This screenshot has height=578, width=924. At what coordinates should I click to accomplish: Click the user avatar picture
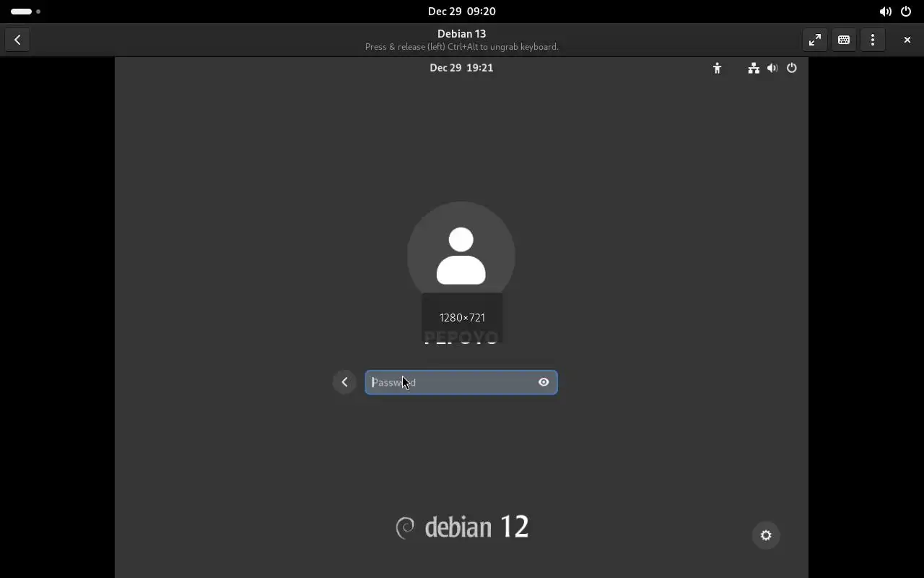[x=461, y=256]
